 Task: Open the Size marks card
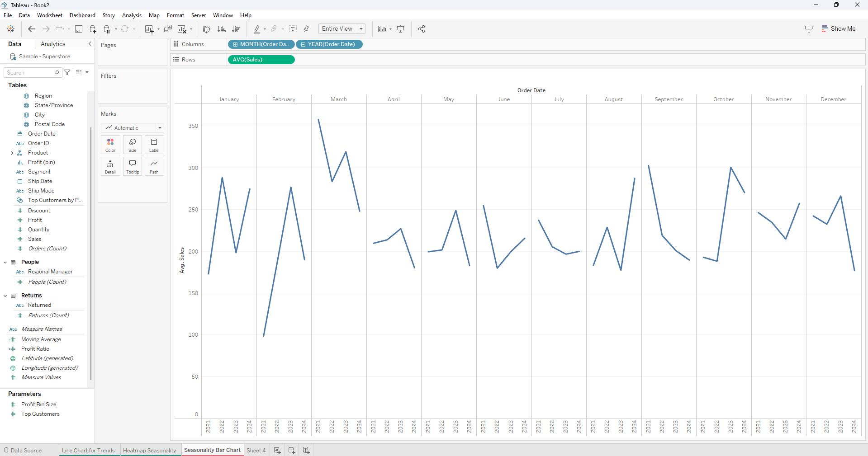point(133,145)
